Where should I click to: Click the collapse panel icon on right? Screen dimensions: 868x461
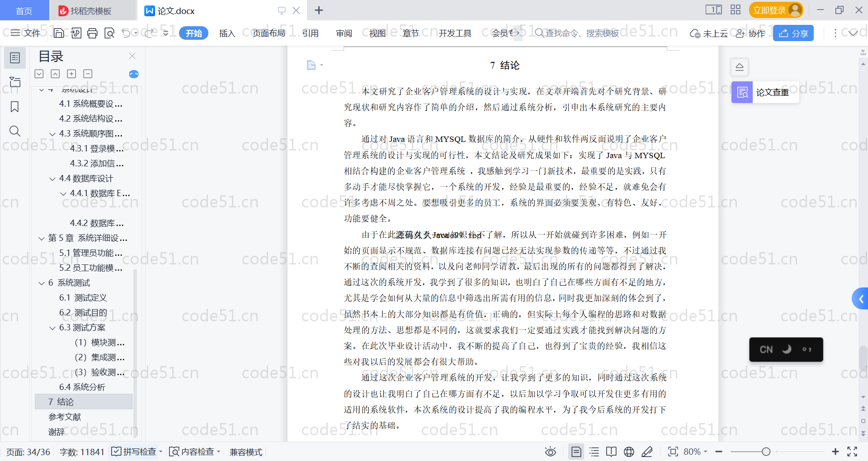(x=740, y=67)
